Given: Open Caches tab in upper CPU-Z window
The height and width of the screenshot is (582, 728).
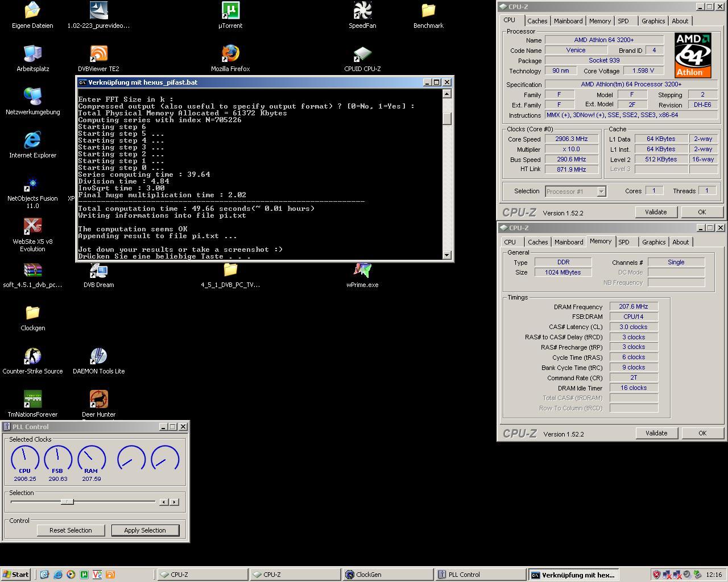Looking at the screenshot, I should (537, 21).
